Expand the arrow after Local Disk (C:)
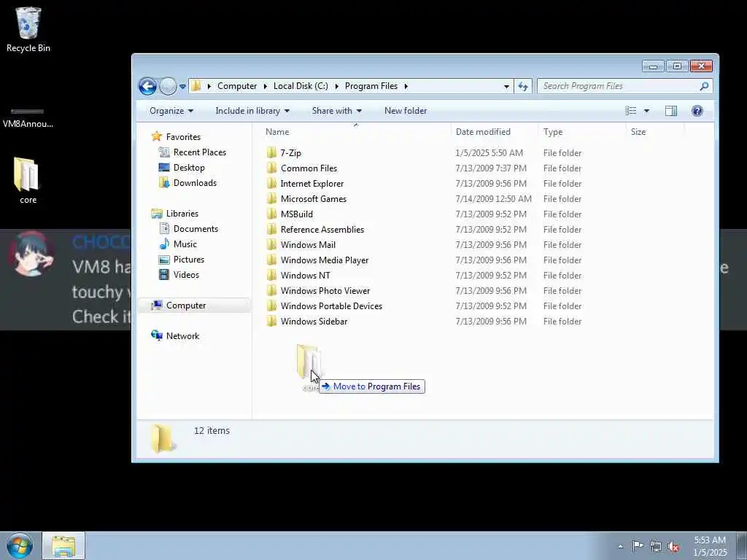 tap(337, 86)
